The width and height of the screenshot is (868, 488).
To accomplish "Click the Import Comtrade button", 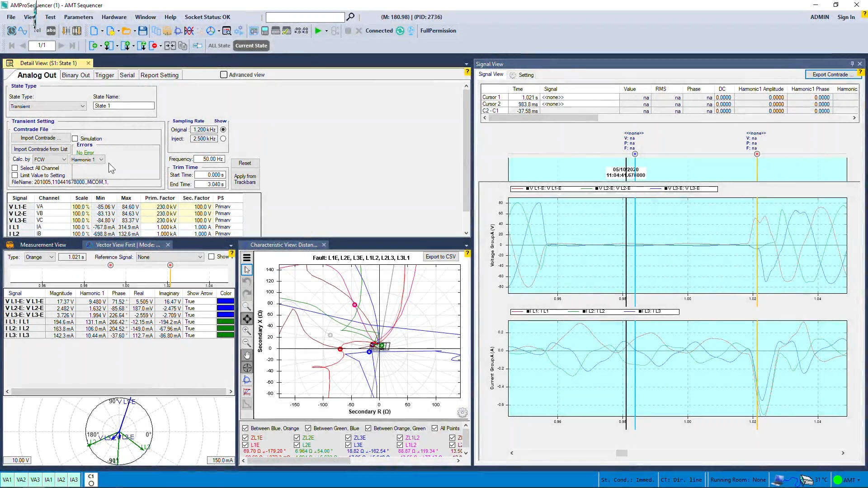I will click(x=41, y=138).
